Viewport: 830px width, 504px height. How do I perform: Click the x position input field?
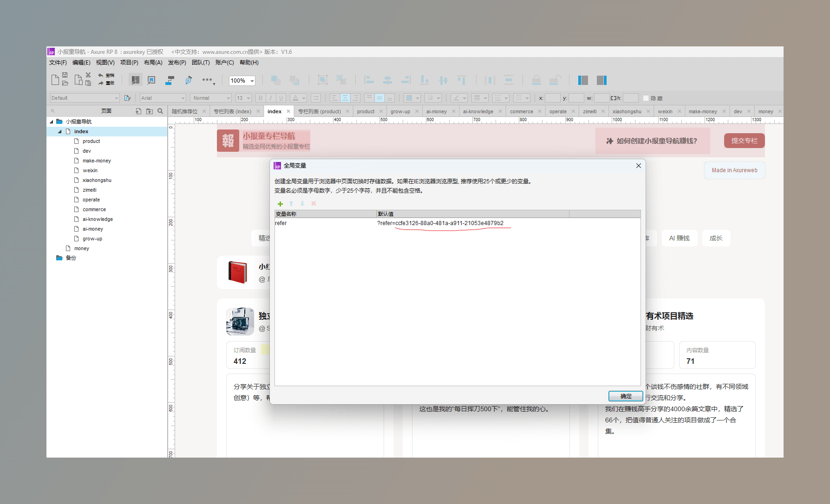click(552, 98)
